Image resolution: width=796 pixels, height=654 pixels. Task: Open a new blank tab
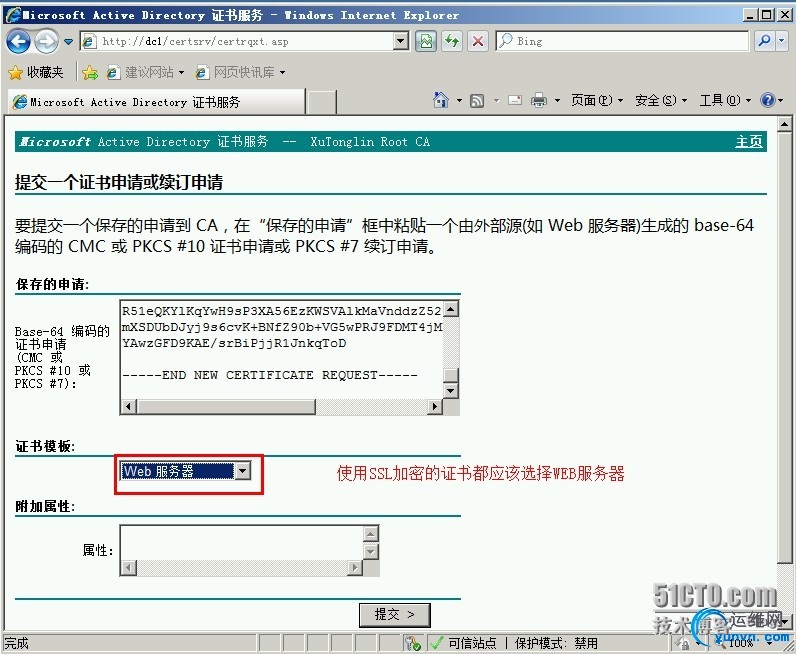click(x=322, y=102)
